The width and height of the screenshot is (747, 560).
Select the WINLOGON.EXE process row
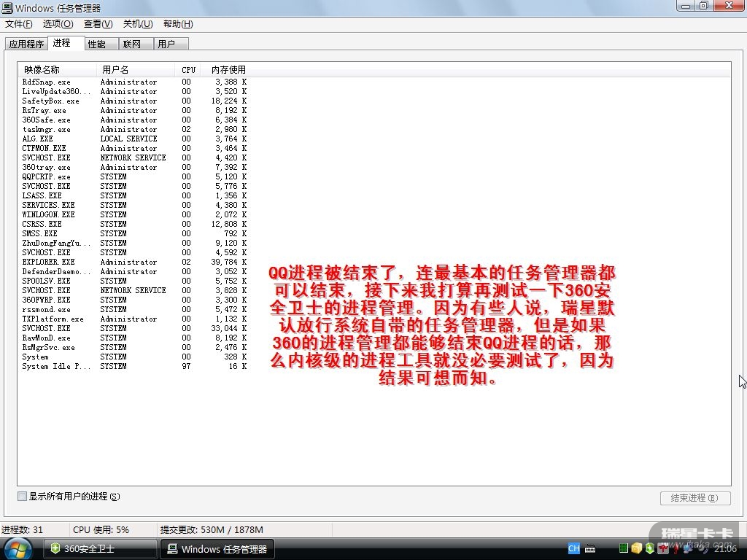[x=134, y=215]
